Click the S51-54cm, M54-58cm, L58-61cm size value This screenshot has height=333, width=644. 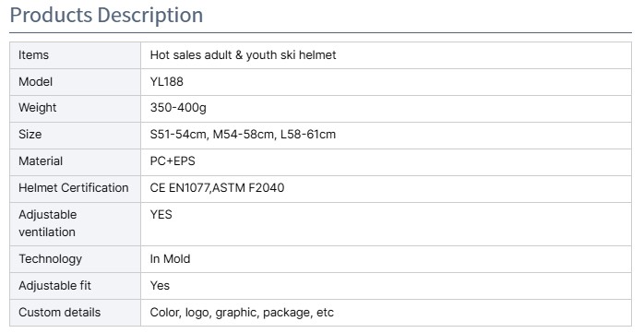(243, 135)
